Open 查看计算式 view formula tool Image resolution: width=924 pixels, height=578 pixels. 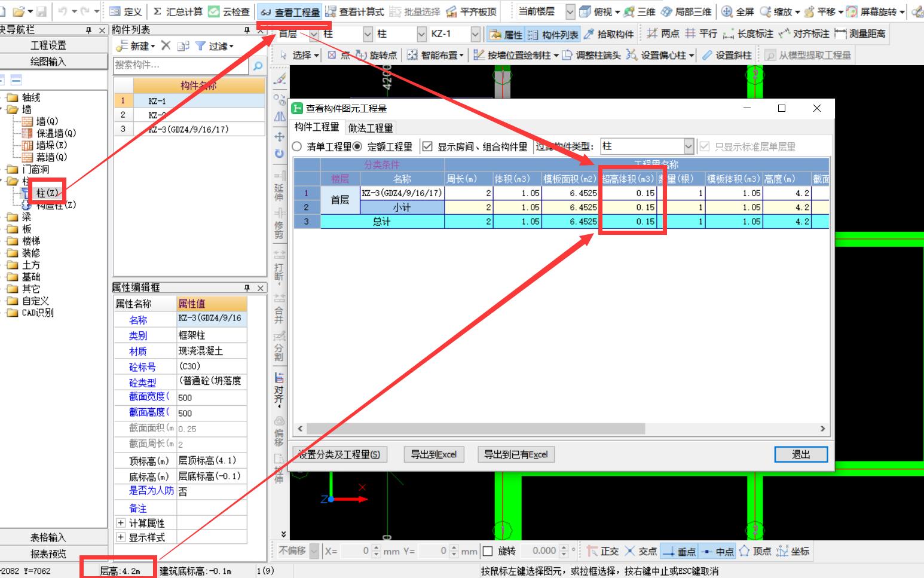point(354,11)
